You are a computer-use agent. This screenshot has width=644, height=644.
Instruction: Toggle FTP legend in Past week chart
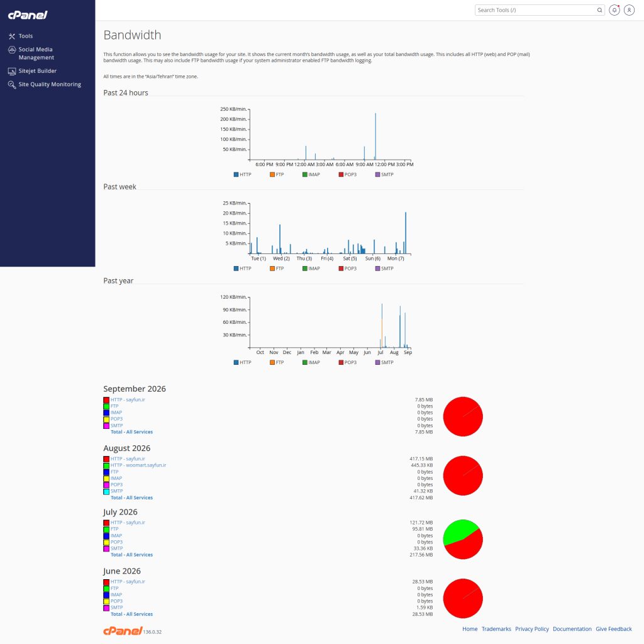(x=277, y=269)
